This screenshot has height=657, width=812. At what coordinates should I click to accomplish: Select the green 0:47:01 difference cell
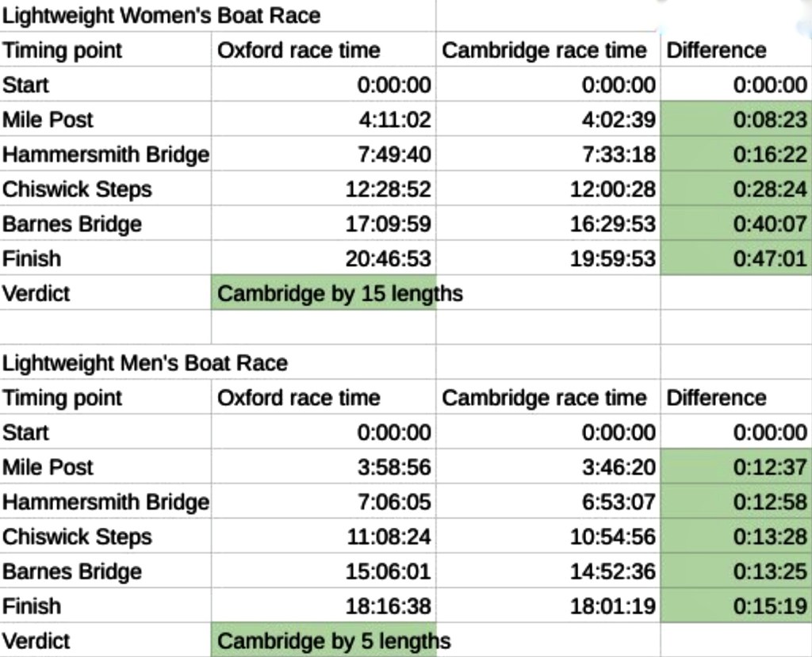tap(736, 258)
